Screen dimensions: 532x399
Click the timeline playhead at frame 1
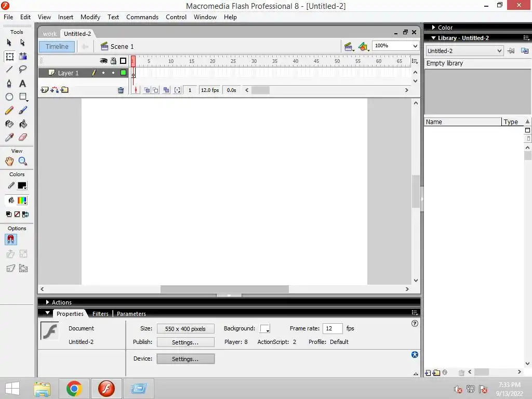(134, 61)
